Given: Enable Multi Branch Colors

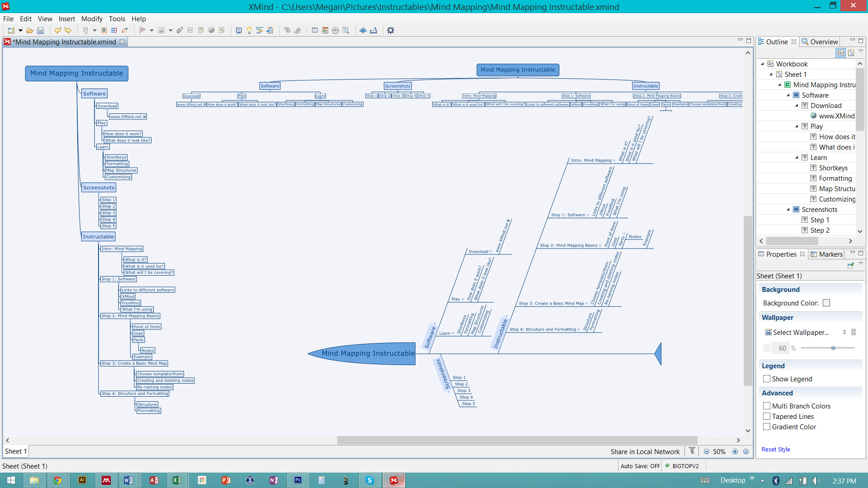Looking at the screenshot, I should click(767, 406).
